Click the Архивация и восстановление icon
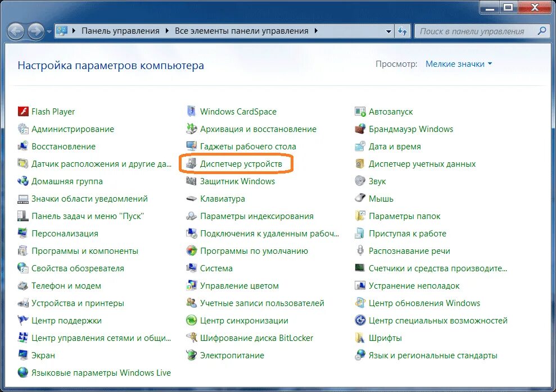The width and height of the screenshot is (556, 392). 192,129
